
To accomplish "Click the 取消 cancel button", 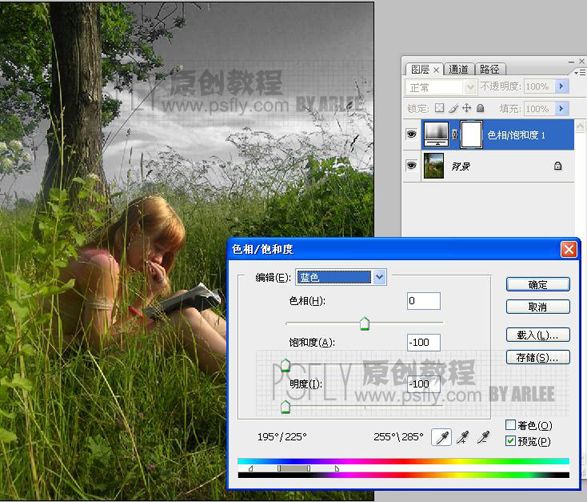I will (x=538, y=307).
